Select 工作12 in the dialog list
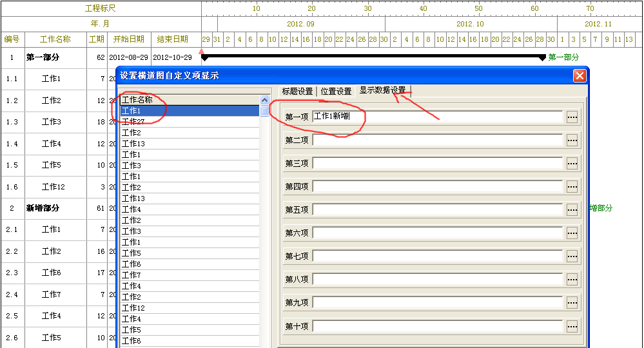This screenshot has width=644, height=348. [x=190, y=308]
